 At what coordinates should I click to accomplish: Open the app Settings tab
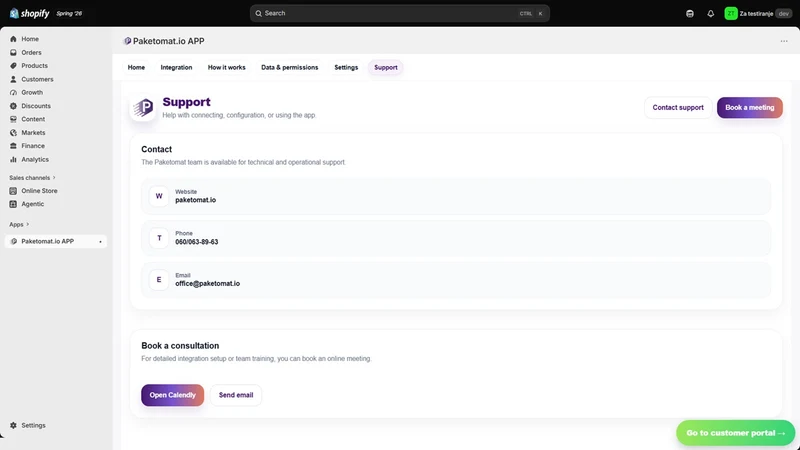point(346,67)
